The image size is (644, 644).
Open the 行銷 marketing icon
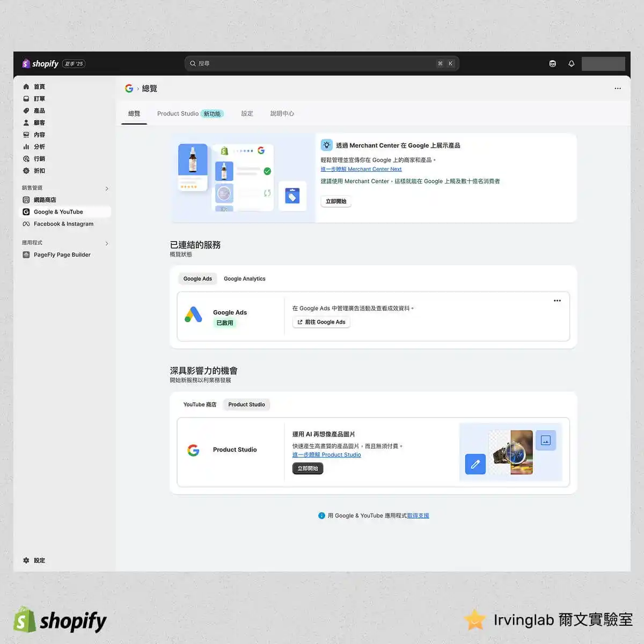[26, 159]
